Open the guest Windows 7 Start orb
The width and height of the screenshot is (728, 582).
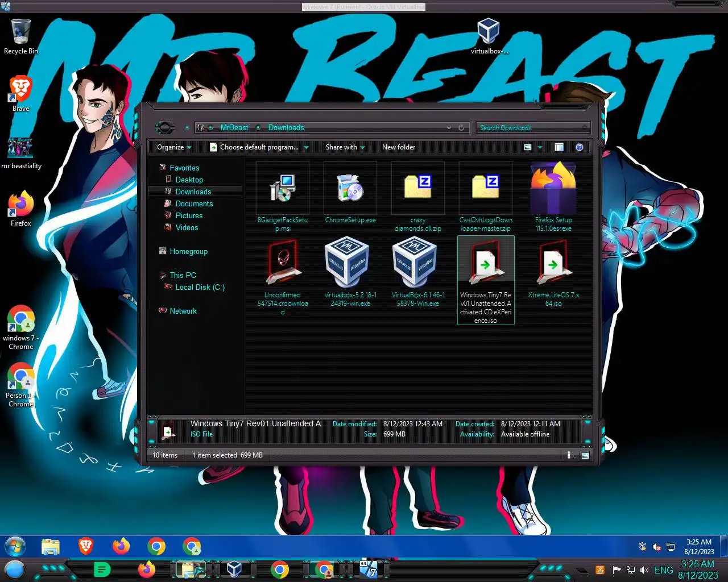point(15,547)
